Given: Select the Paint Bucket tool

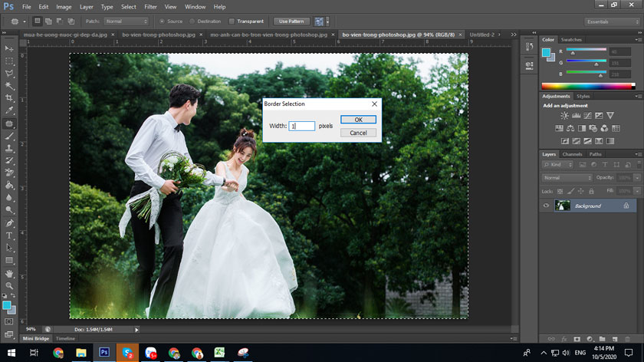Looking at the screenshot, I should tap(9, 186).
